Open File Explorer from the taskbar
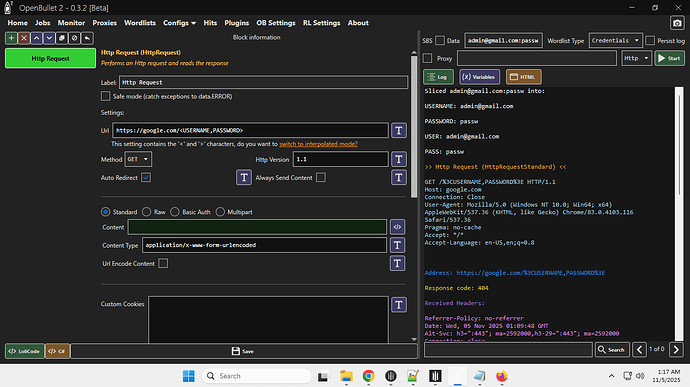This screenshot has height=387, width=690. pyautogui.click(x=346, y=376)
